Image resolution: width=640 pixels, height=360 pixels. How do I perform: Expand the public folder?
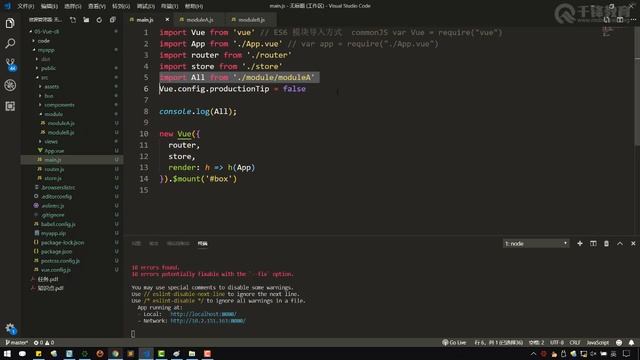pyautogui.click(x=48, y=68)
